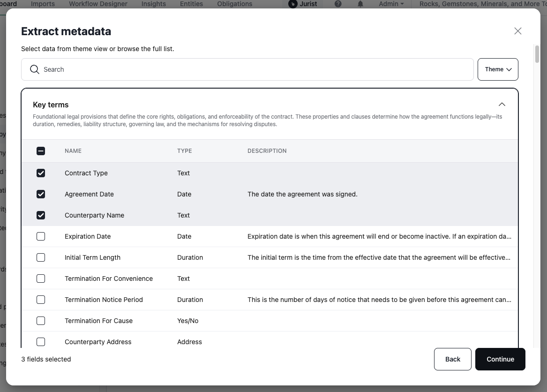Click Rocks, Gemstones, Minerals workspace name
Screen dimensions: 547x392
pos(483,4)
